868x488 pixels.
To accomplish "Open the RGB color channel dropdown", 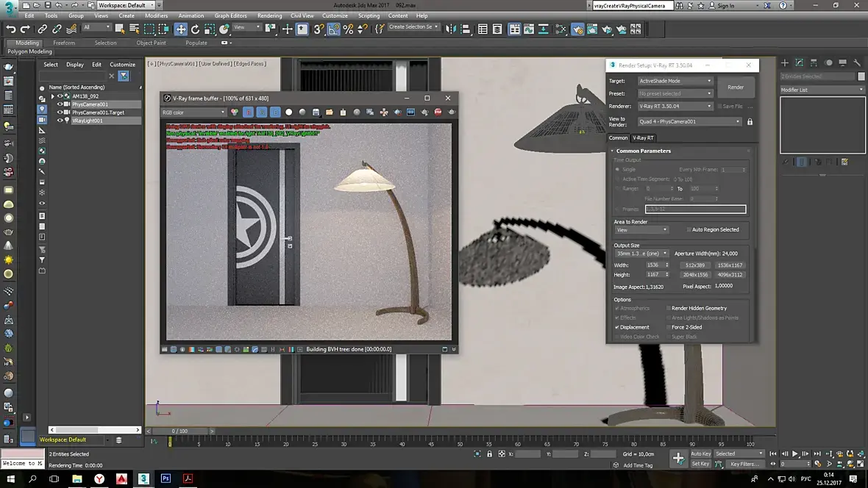I will (x=193, y=112).
